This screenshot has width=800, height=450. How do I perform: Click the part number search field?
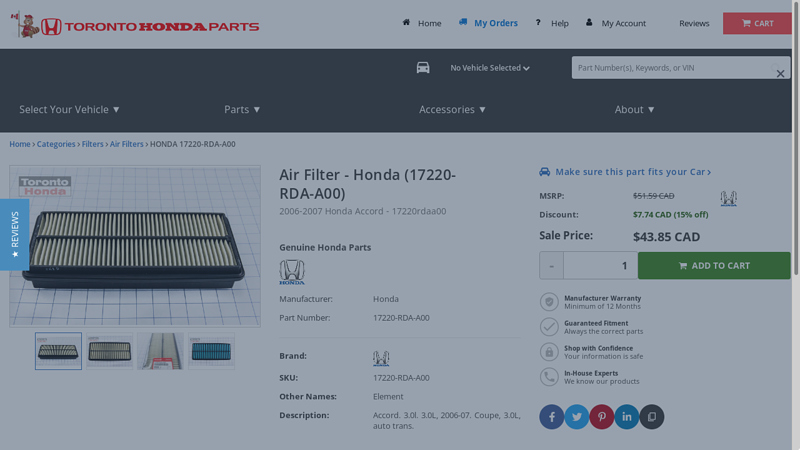(x=670, y=68)
